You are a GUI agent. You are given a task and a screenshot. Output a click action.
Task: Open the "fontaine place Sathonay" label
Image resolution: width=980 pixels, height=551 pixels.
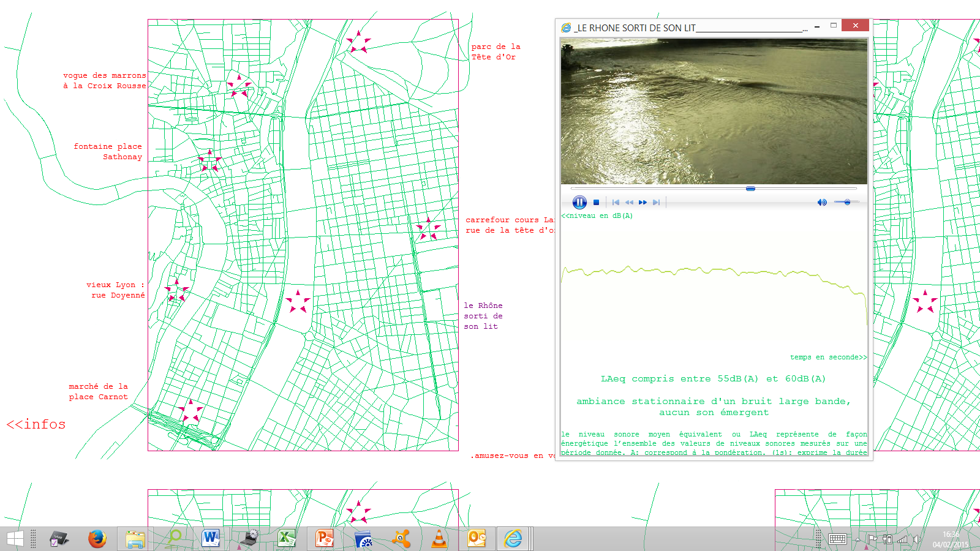(108, 151)
